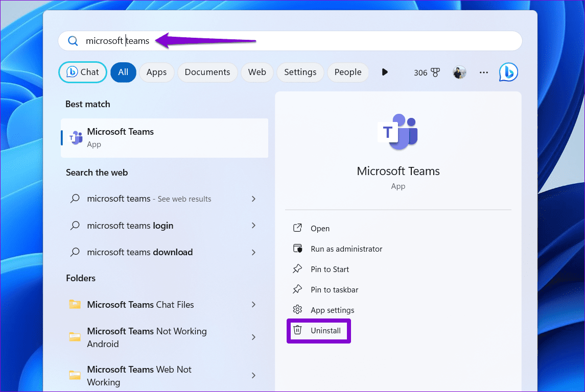Click the magnifier icon in the search box
Viewport: 585px width, 392px height.
pyautogui.click(x=73, y=41)
